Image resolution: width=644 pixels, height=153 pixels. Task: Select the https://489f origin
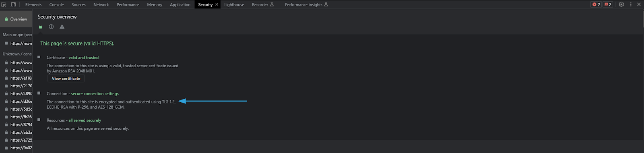tap(16, 93)
